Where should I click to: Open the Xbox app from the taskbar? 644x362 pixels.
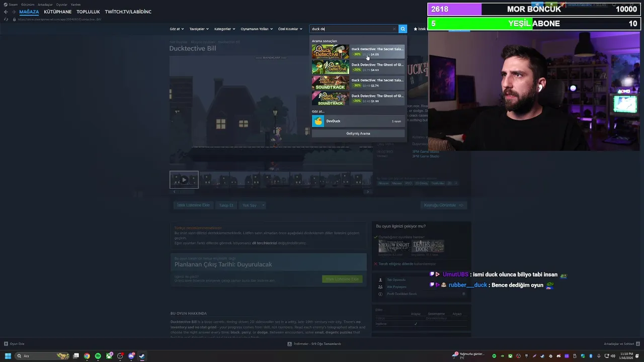[x=109, y=356]
